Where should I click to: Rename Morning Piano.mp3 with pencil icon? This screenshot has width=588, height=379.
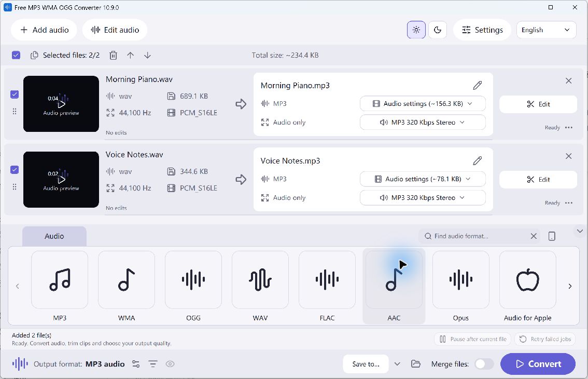pyautogui.click(x=477, y=86)
